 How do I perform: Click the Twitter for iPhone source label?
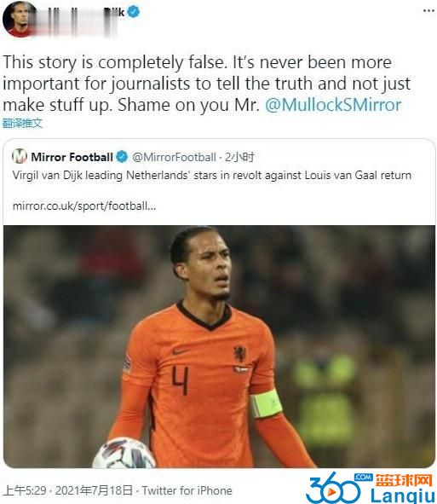pyautogui.click(x=187, y=490)
